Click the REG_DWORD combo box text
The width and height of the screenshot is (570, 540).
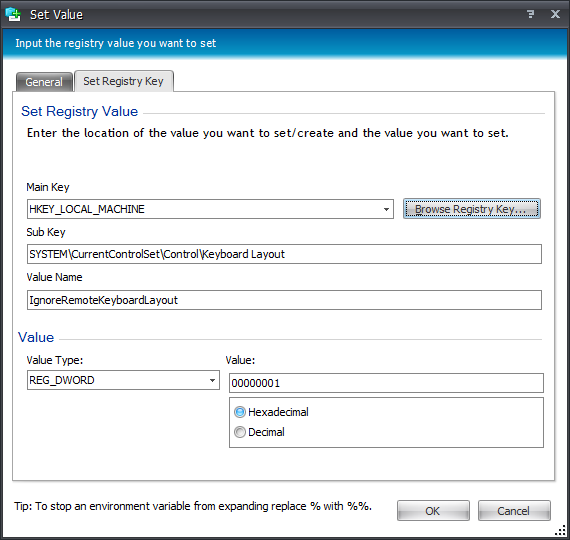62,380
